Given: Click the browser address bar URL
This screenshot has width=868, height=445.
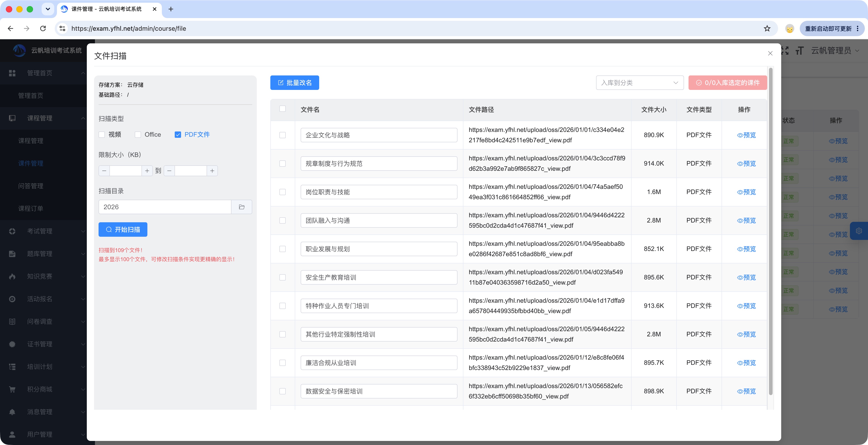Looking at the screenshot, I should pyautogui.click(x=129, y=29).
